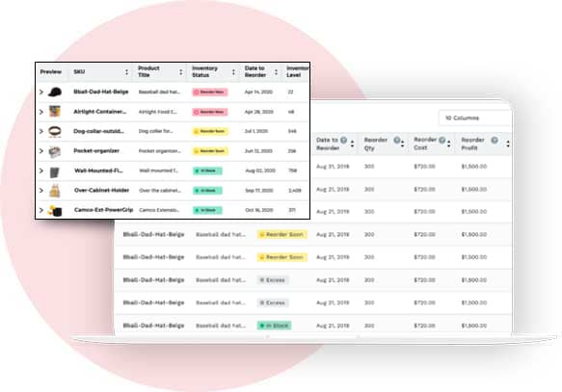The width and height of the screenshot is (562, 392).
Task: Select SKU text Camco-Ext-PowerGrip
Action: (103, 210)
